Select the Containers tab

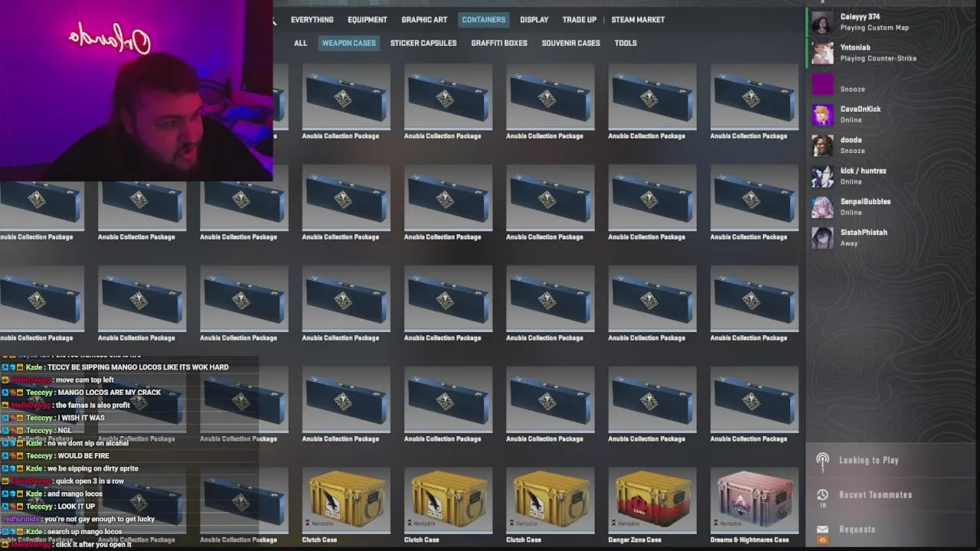click(484, 20)
